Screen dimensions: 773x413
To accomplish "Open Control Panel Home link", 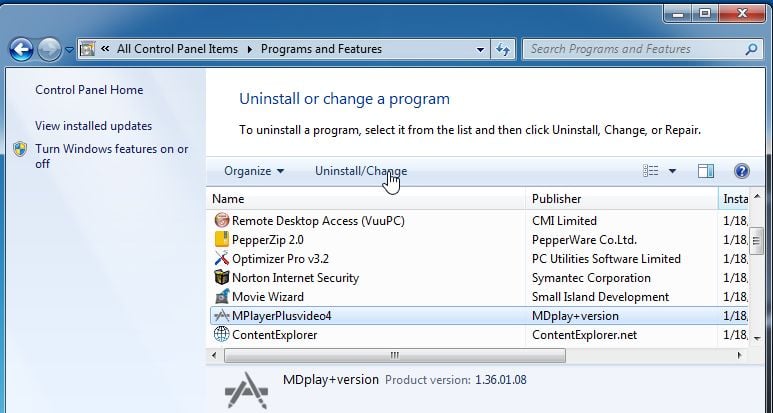I will (89, 90).
